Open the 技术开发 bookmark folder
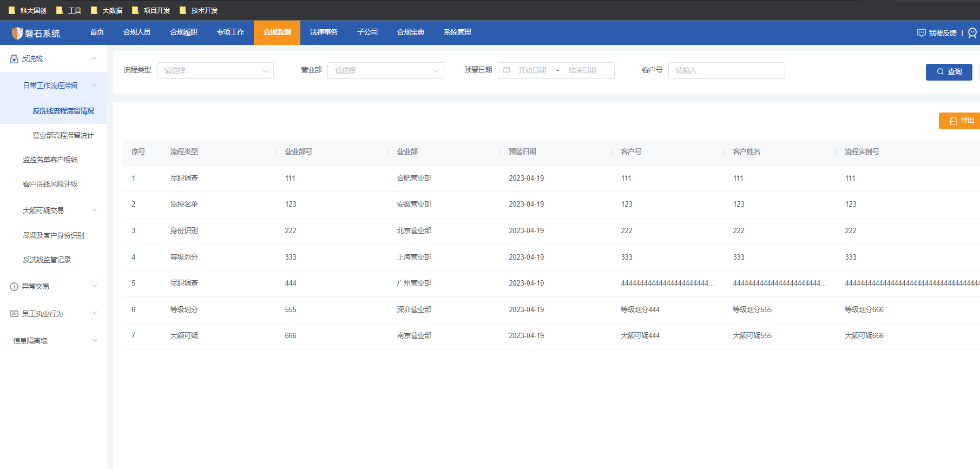980x469 pixels. [x=199, y=10]
